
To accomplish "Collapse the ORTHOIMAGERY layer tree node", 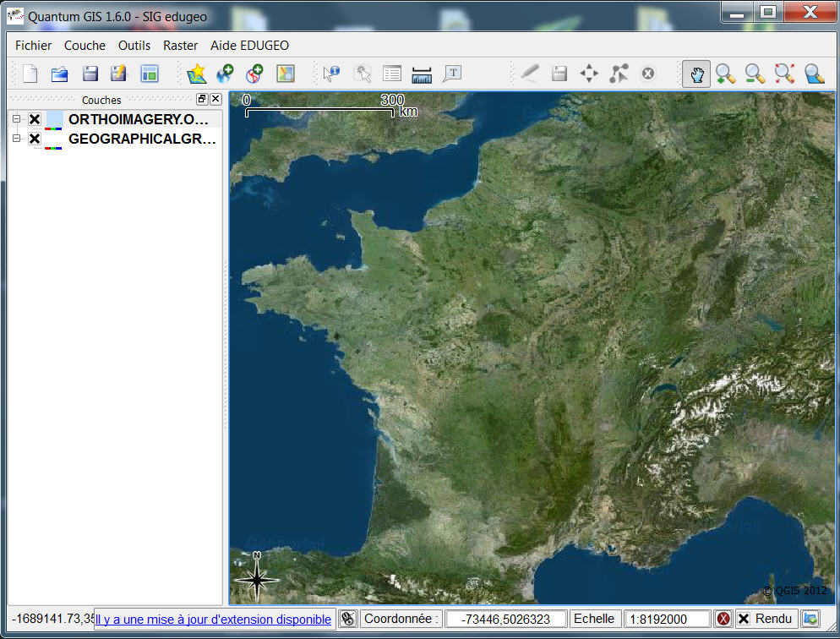I will 17,119.
